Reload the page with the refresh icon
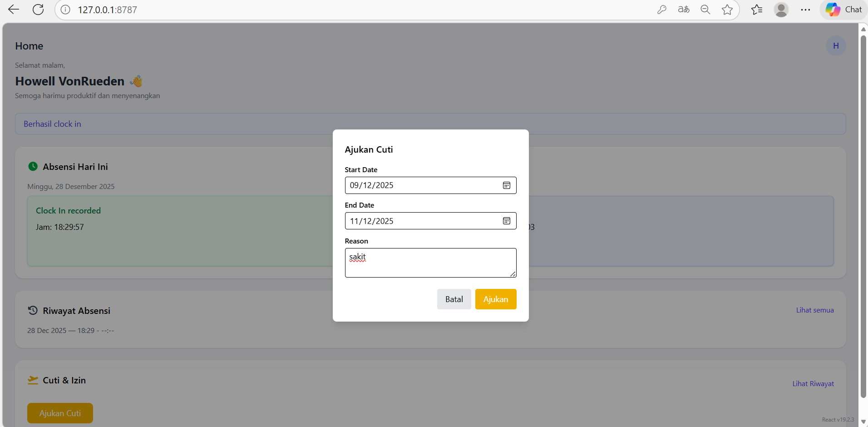Screen dimensions: 868x427 38,10
